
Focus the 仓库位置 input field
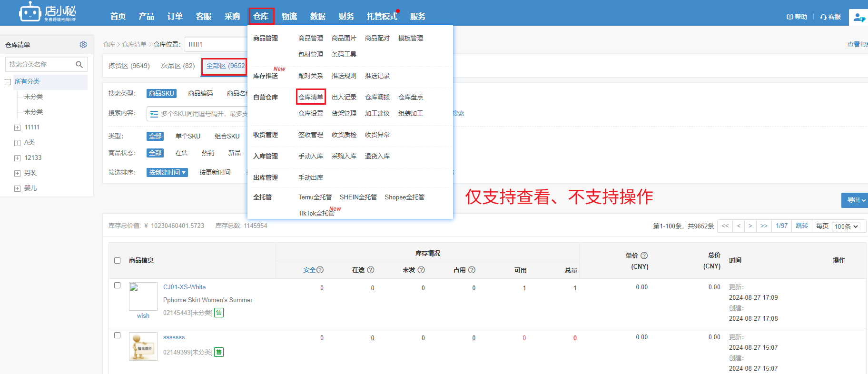(x=217, y=44)
